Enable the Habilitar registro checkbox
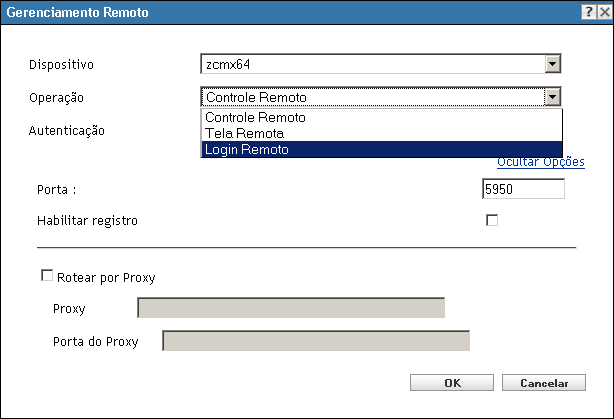614x419 pixels. tap(492, 221)
